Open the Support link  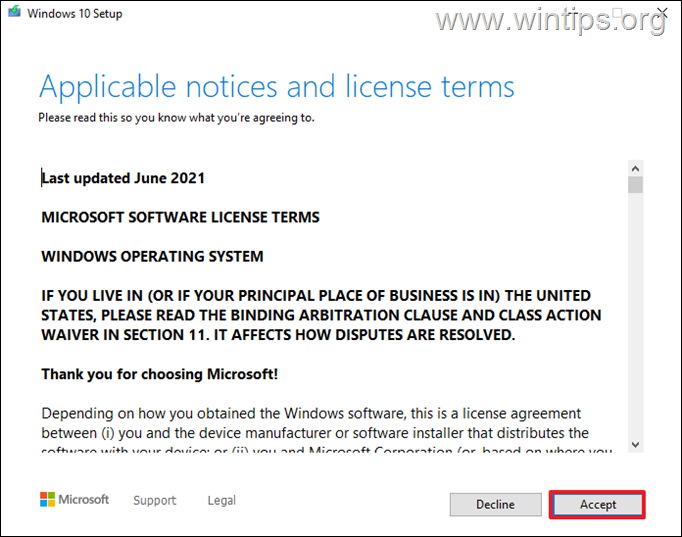(x=154, y=500)
